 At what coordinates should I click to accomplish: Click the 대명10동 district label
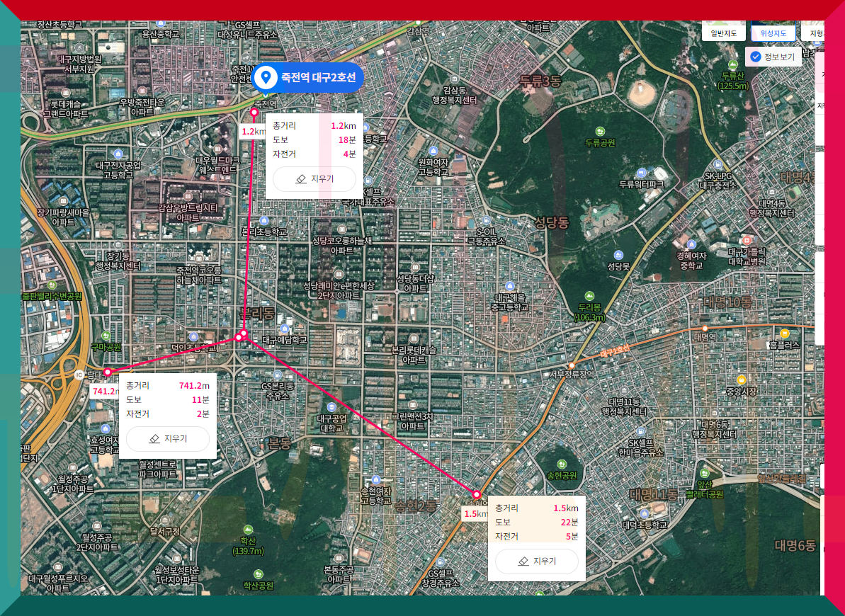pos(727,302)
